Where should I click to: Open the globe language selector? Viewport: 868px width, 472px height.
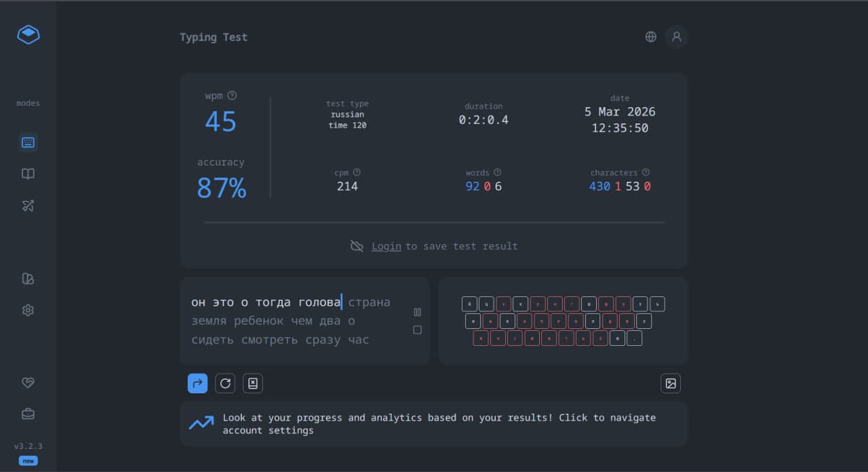(x=651, y=37)
